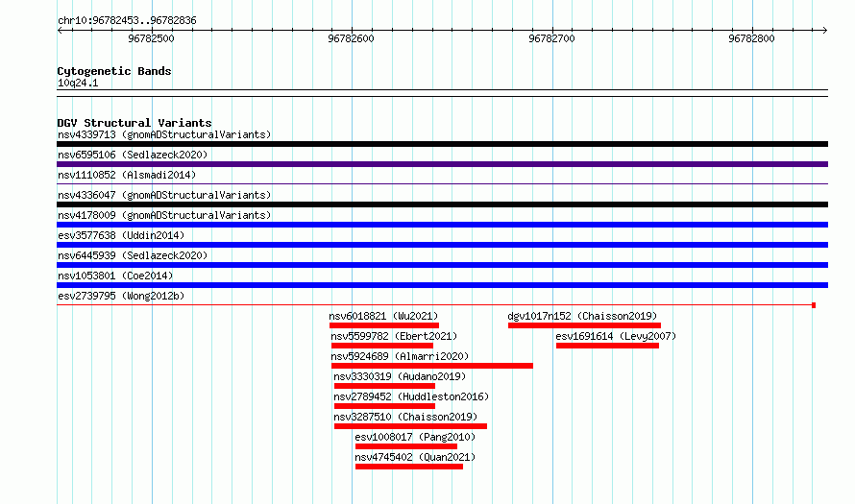Select the red bar under nsv3330319

tap(384, 386)
